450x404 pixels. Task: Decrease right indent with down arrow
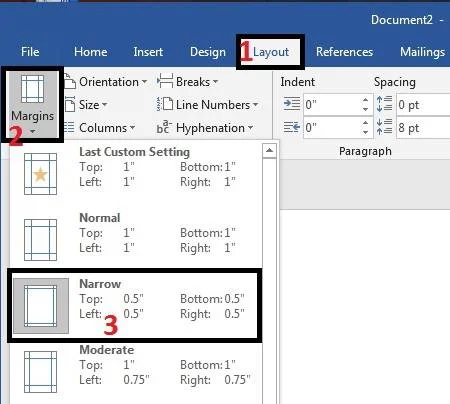[366, 132]
